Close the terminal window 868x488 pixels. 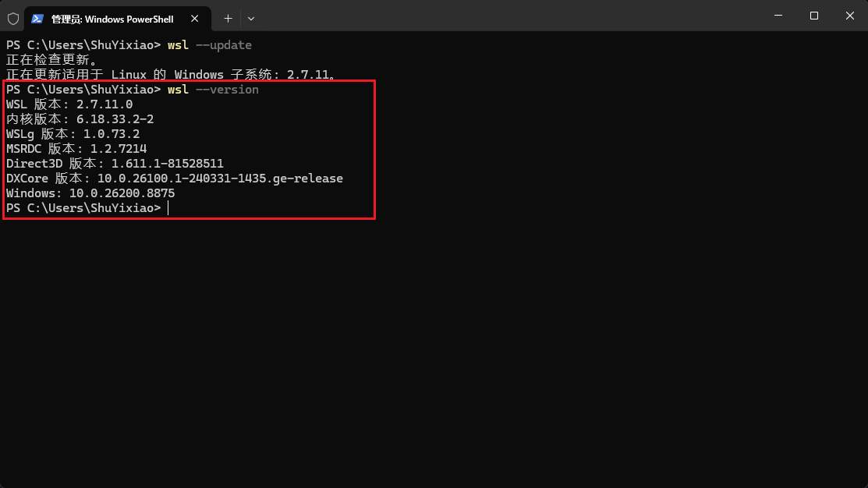tap(850, 16)
